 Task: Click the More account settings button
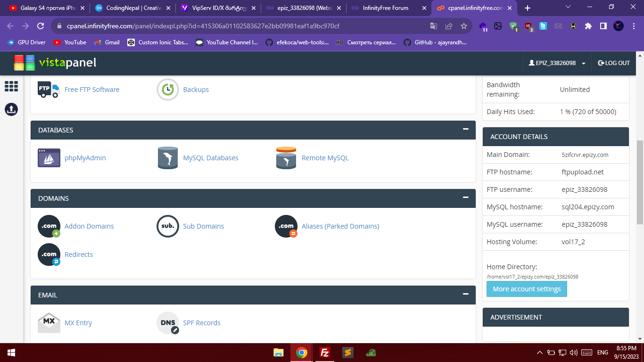(527, 289)
